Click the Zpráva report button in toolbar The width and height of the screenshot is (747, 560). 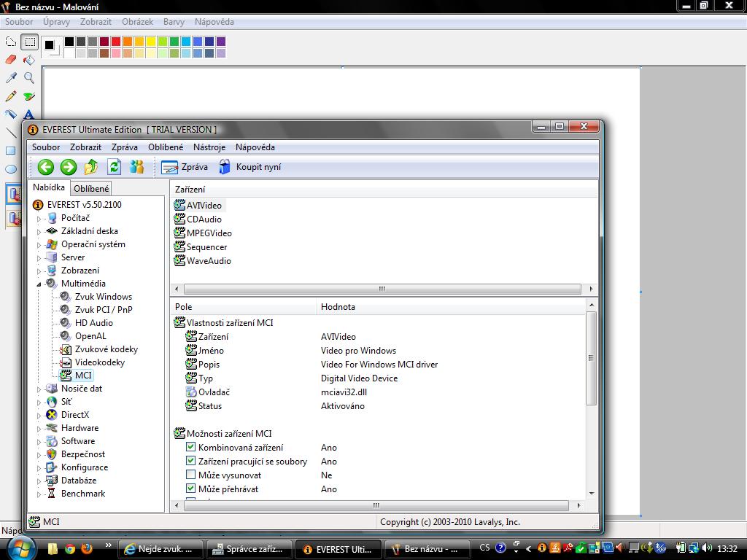point(185,167)
